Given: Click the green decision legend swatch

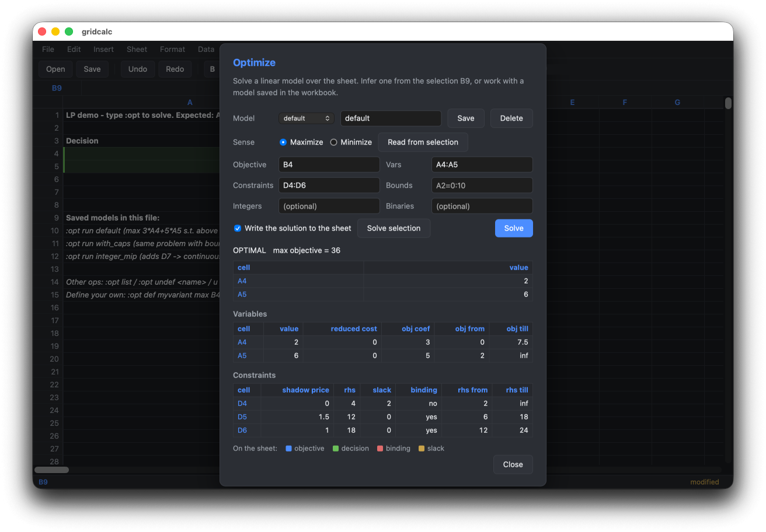Looking at the screenshot, I should tap(336, 449).
